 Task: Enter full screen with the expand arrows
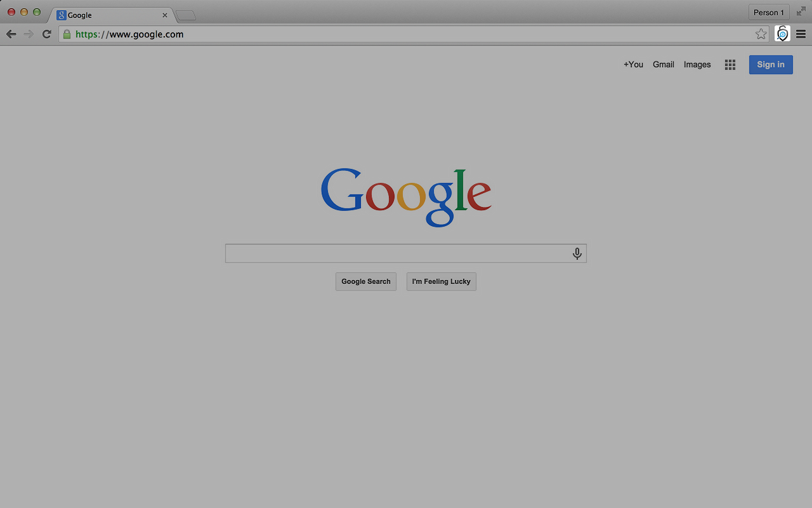(801, 11)
